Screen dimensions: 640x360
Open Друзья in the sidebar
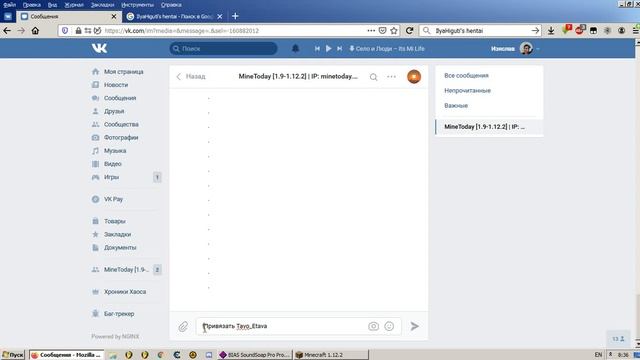click(x=114, y=111)
